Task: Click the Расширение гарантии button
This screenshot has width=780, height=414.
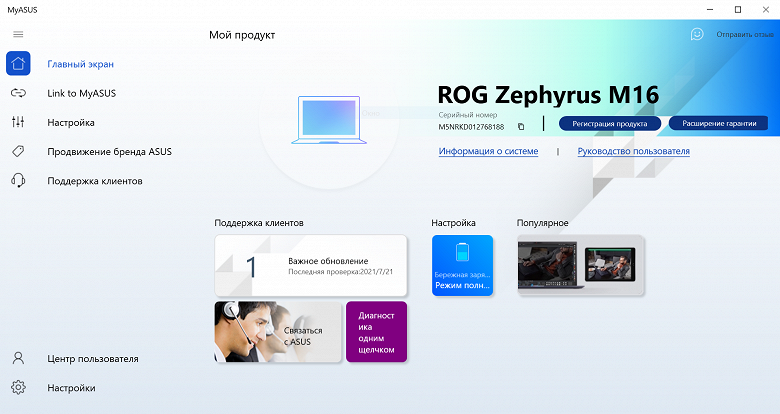Action: (719, 123)
